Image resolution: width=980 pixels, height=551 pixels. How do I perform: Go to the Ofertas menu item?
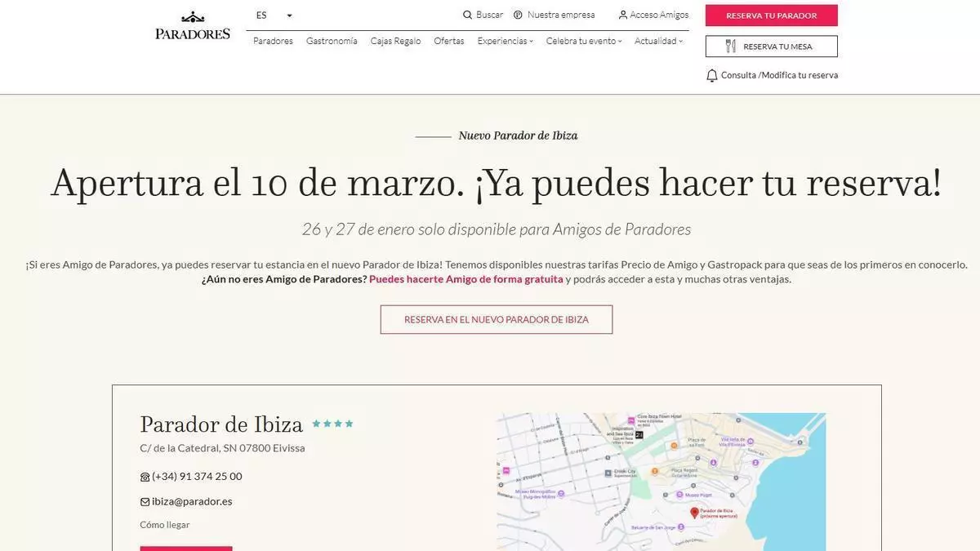tap(448, 41)
